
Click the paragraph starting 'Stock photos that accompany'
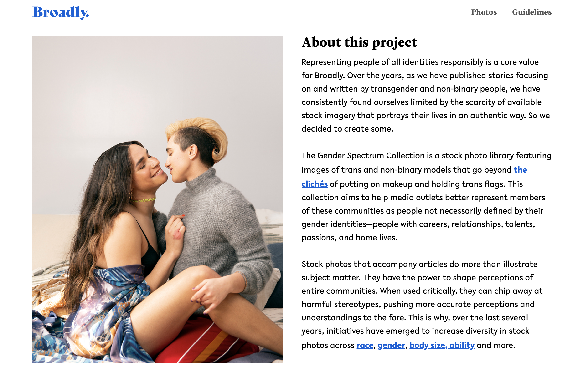click(x=422, y=304)
